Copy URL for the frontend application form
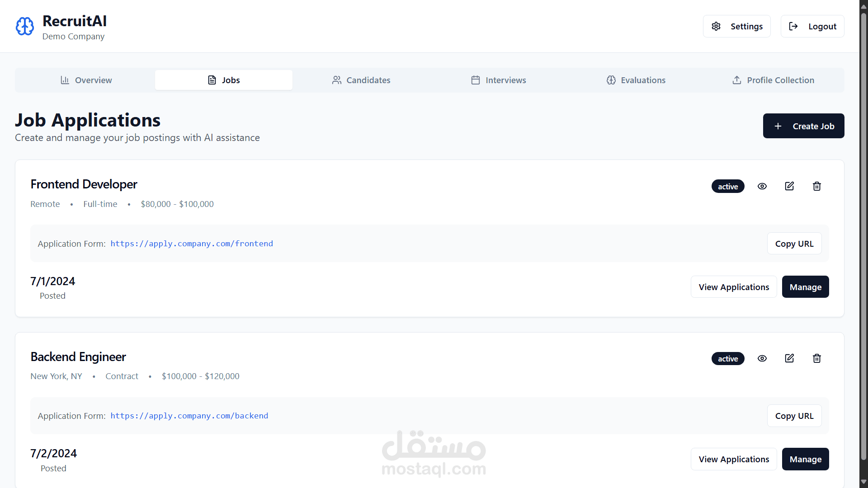 coord(794,244)
